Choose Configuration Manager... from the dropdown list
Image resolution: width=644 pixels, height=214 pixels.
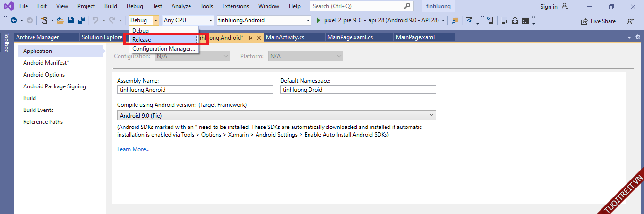tap(163, 49)
